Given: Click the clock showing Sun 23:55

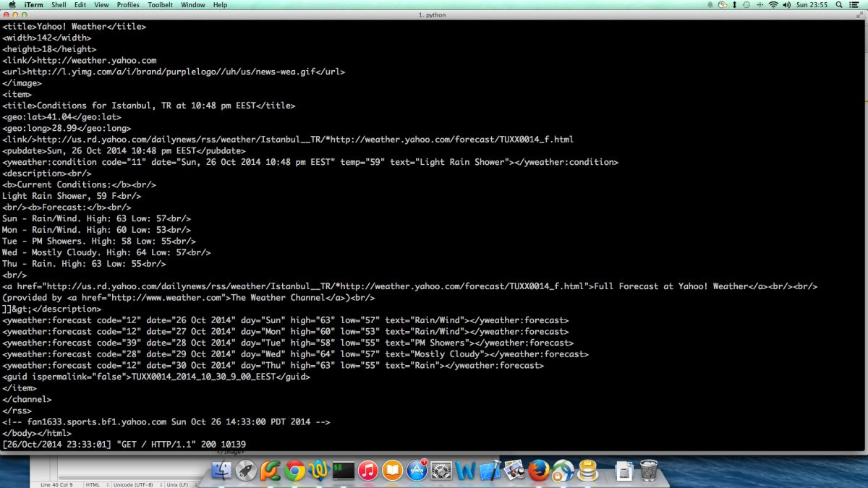Looking at the screenshot, I should pos(812,4).
